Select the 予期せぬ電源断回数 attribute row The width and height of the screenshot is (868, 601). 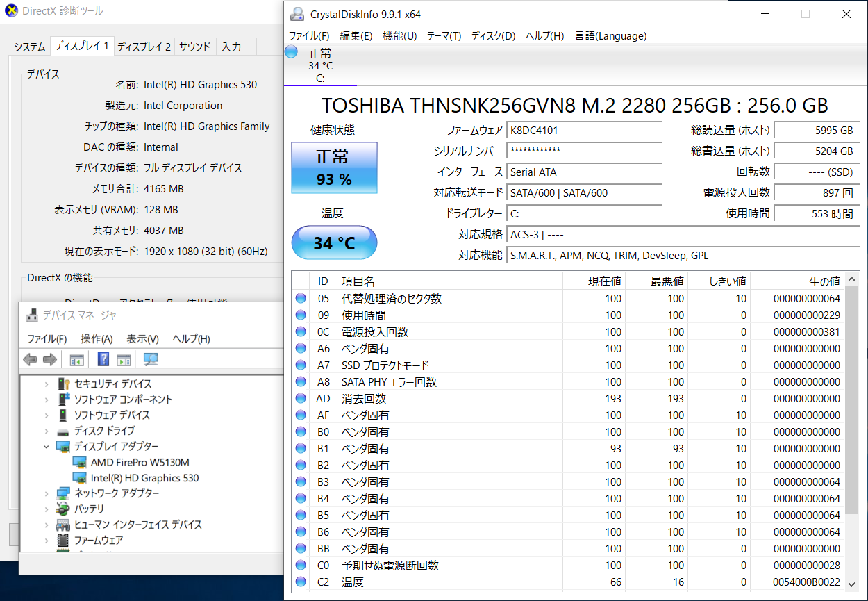569,566
